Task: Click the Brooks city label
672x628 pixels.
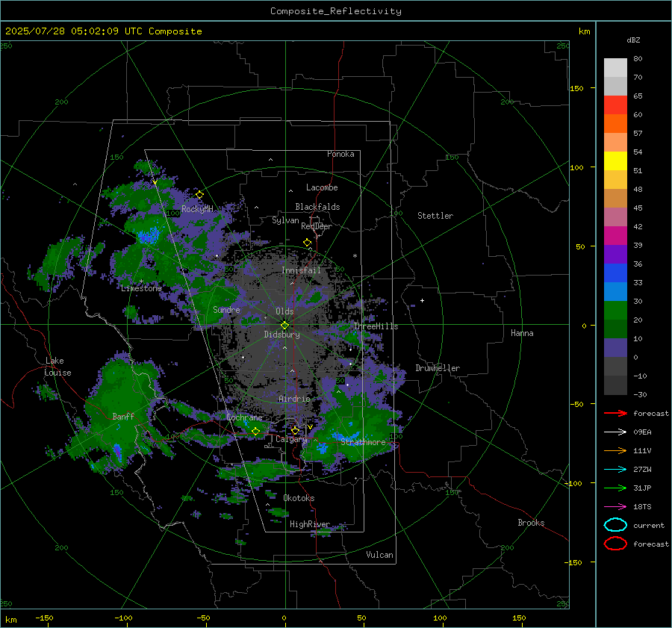Action: pos(531,523)
